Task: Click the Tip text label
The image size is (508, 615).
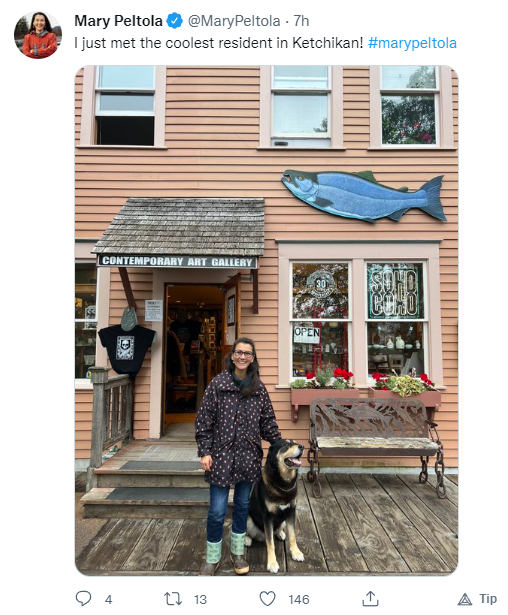Action: (x=488, y=599)
